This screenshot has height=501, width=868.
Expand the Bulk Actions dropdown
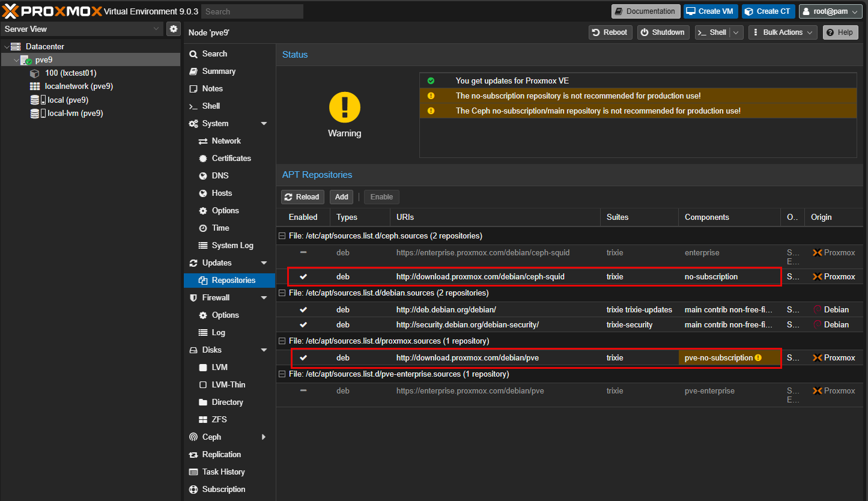(782, 32)
